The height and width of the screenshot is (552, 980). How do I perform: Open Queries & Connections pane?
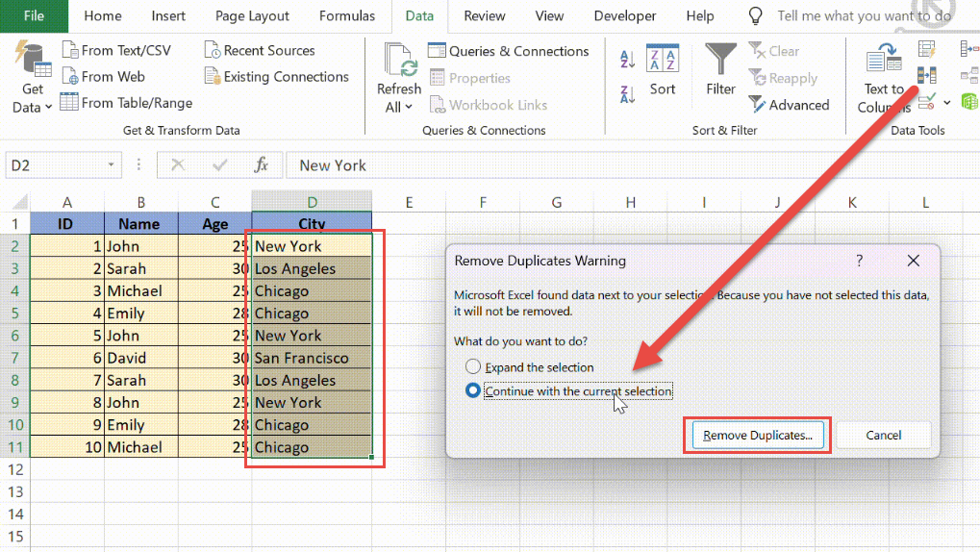click(508, 51)
